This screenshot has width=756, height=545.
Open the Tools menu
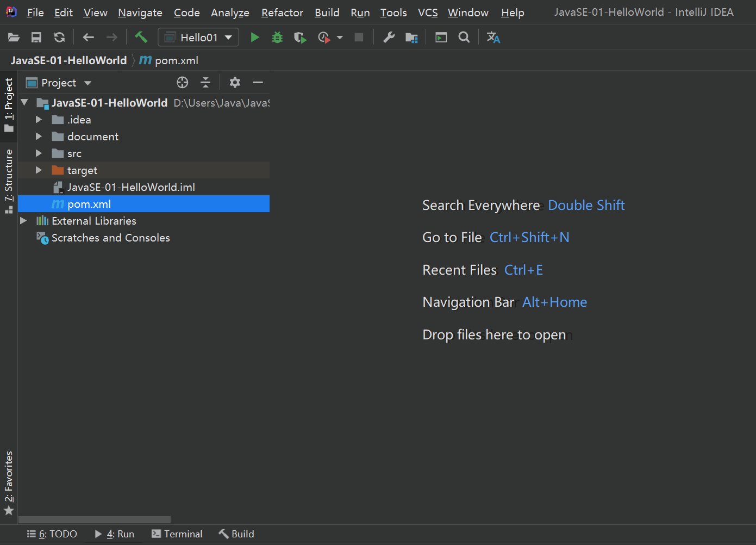(393, 13)
